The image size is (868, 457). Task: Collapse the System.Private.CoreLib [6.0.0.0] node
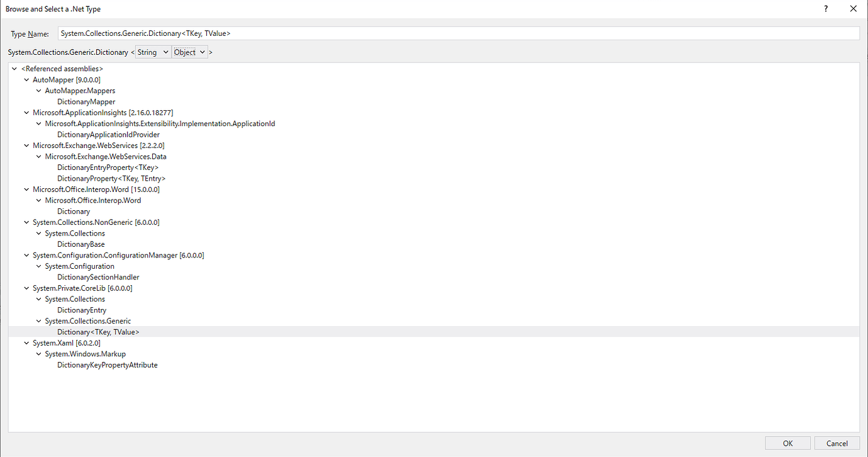click(x=26, y=288)
